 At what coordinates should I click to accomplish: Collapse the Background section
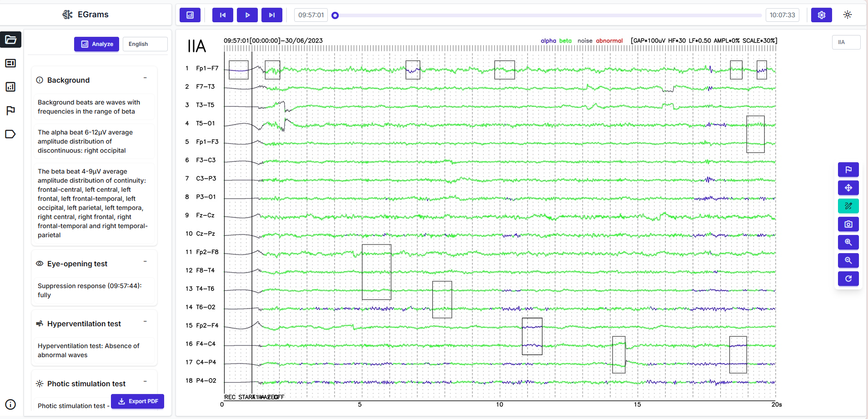pos(145,78)
